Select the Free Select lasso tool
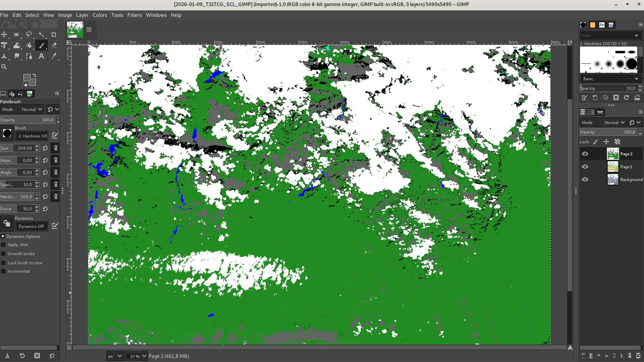Screen dimensions: 644x362 29,34
